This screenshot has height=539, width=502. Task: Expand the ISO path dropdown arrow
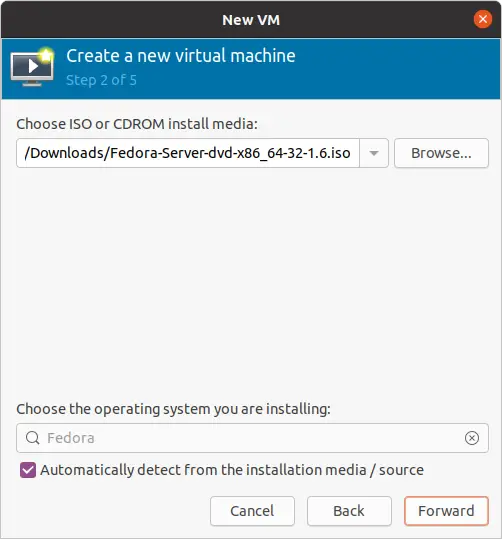(x=374, y=153)
